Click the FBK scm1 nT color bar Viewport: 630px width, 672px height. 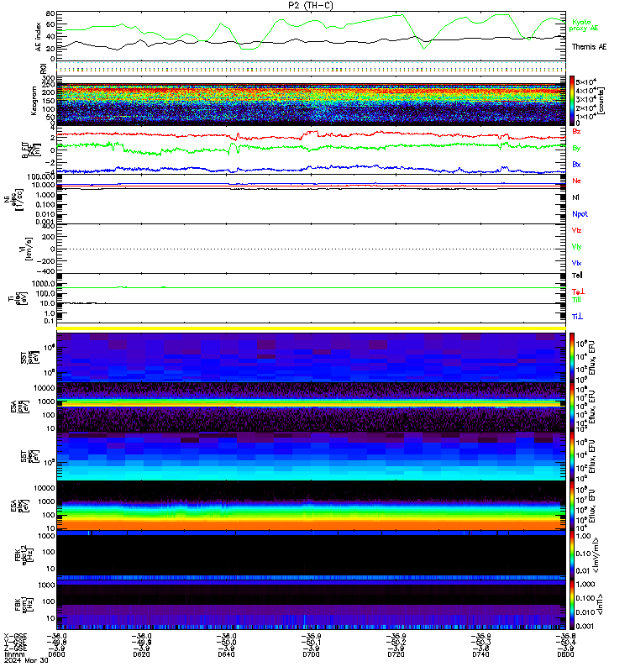coord(572,605)
